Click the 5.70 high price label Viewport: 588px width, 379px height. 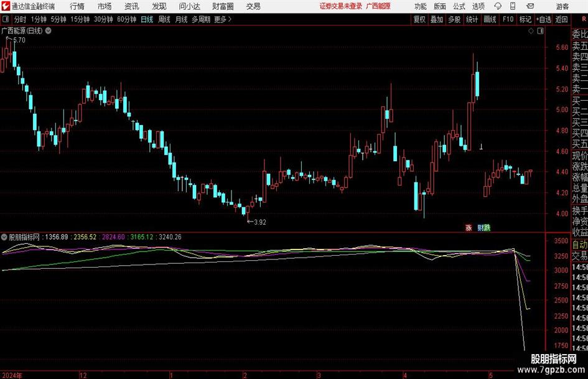pos(19,40)
